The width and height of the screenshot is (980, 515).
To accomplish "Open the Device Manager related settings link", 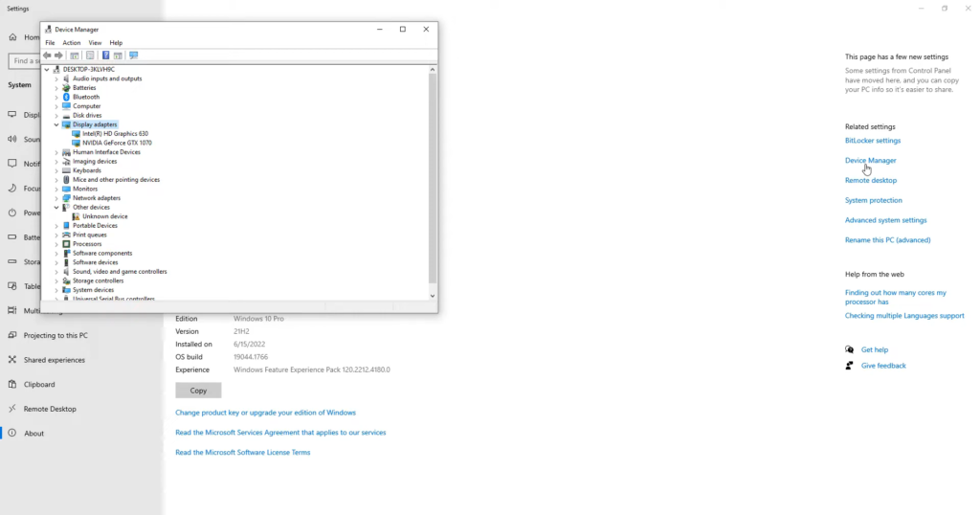I will pos(870,161).
